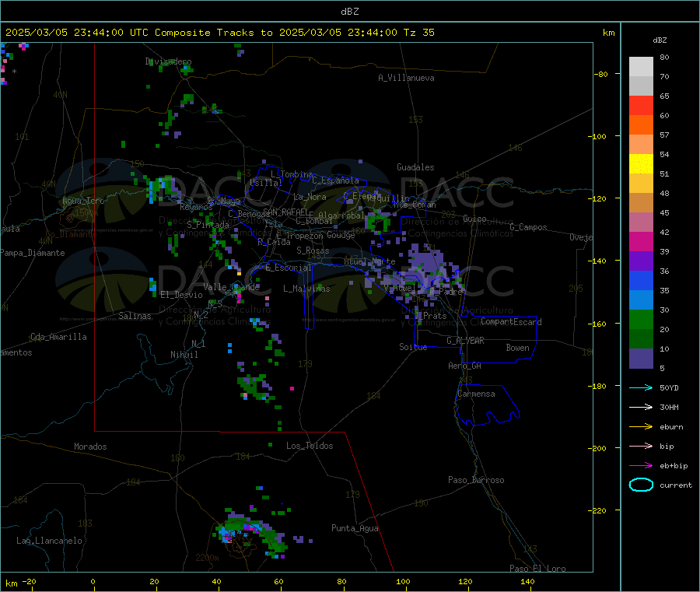Click the Lag.Llancanelo map label

pyautogui.click(x=50, y=541)
